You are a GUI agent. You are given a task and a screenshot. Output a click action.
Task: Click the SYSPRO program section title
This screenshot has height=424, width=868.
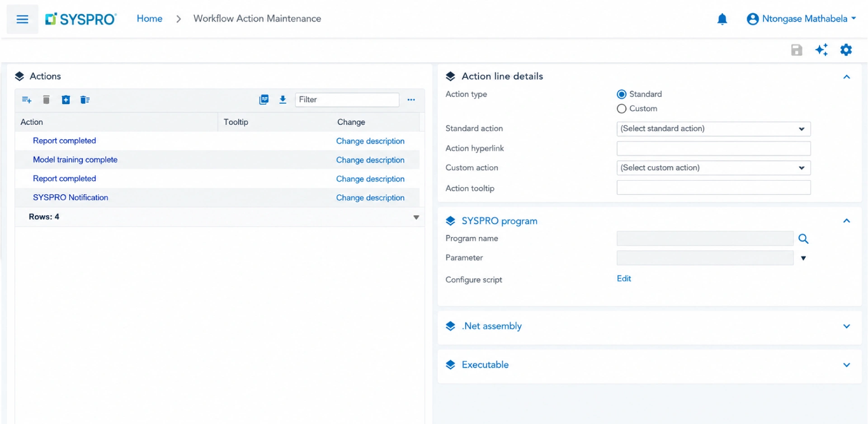500,221
